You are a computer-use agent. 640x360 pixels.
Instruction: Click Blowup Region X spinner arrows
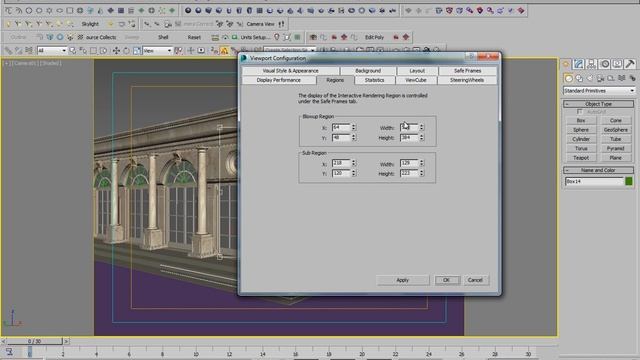tap(353, 127)
